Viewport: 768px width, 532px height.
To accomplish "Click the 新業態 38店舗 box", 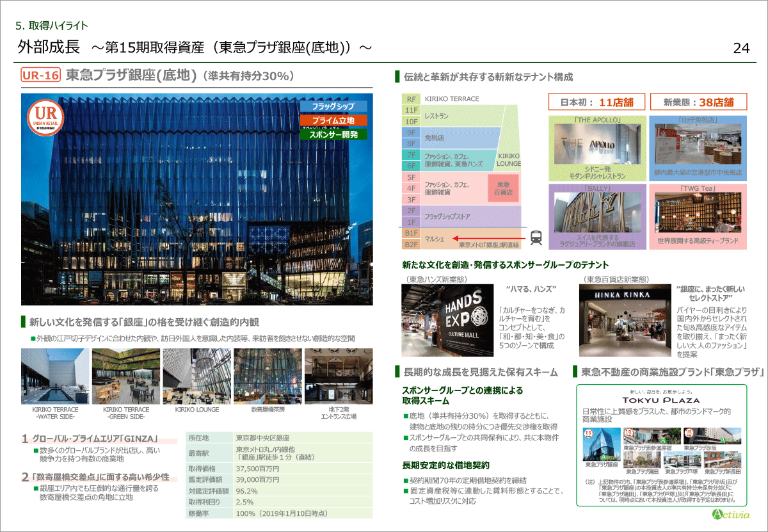I will 699,102.
